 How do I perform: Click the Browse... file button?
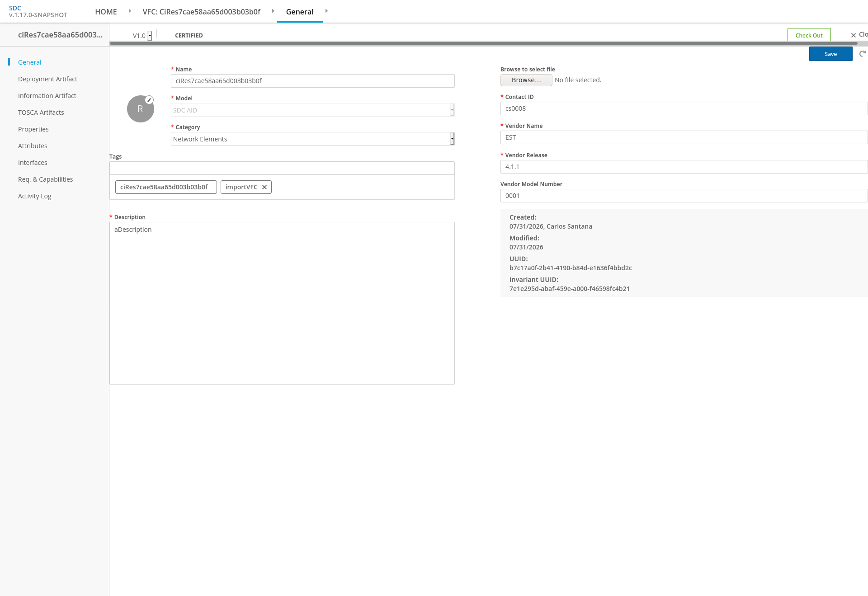pos(526,80)
